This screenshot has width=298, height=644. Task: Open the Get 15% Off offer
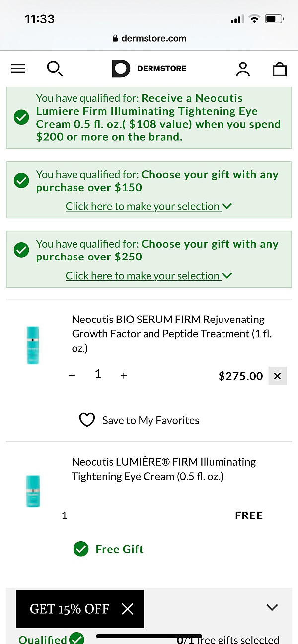(70, 609)
